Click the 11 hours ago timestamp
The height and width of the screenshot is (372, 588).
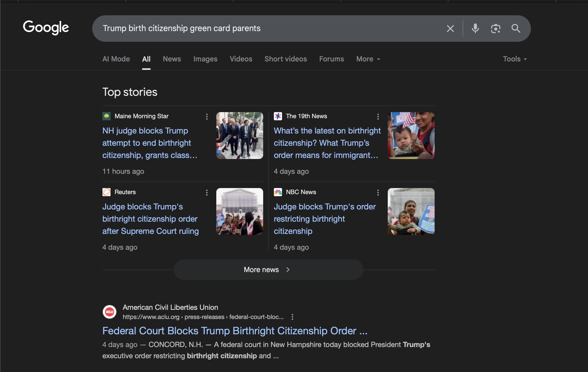pyautogui.click(x=123, y=171)
